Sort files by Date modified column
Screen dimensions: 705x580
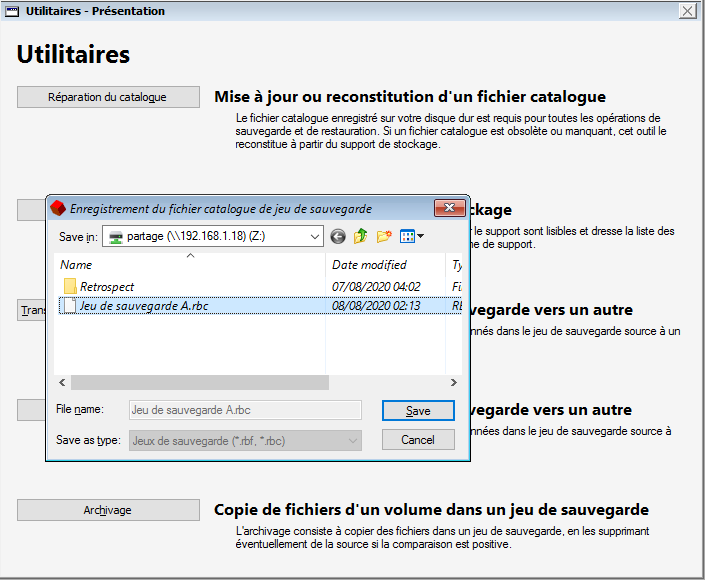tap(369, 265)
